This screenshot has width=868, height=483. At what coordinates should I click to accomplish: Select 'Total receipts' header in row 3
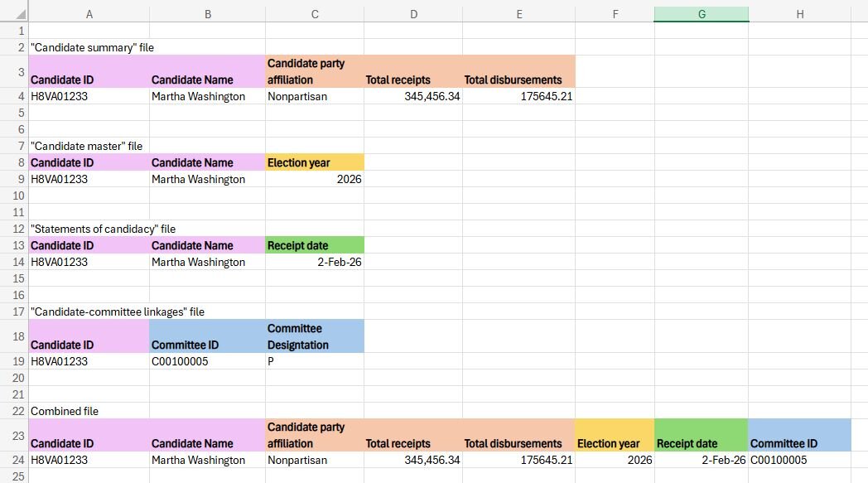[x=413, y=71]
